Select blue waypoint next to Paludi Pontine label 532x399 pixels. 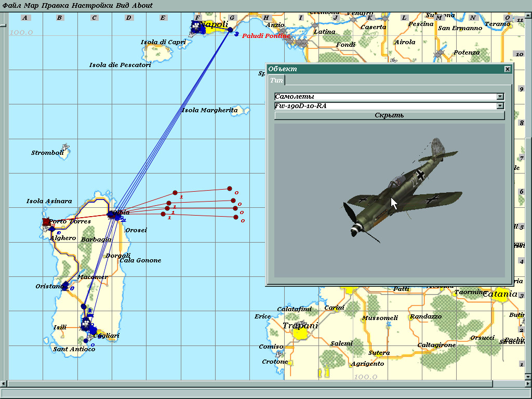coord(230,30)
